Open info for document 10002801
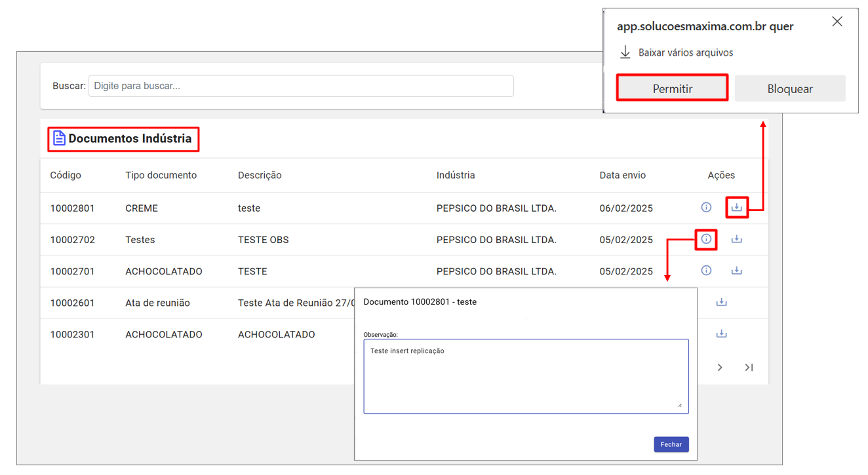 706,208
